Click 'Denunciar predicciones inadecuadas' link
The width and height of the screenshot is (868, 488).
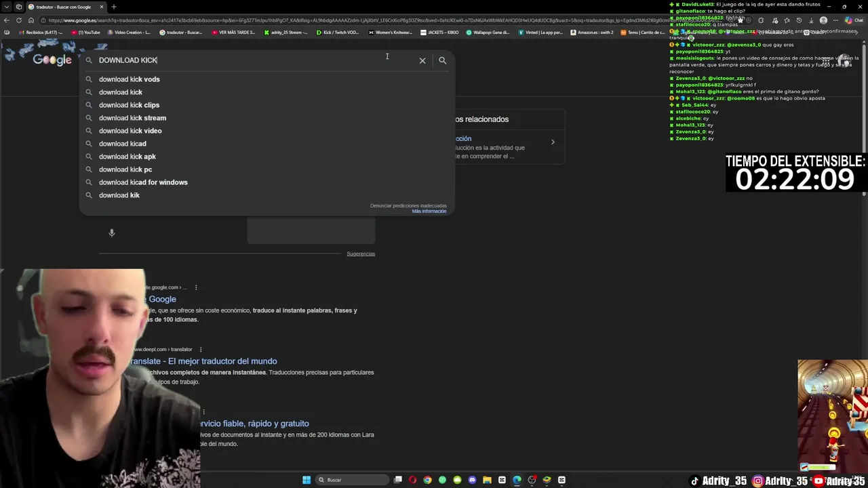click(x=408, y=205)
